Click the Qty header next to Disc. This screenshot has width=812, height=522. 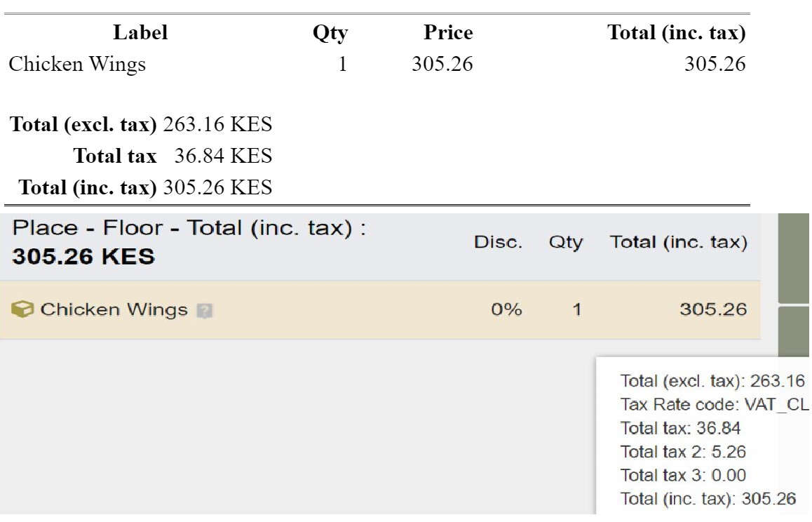(565, 243)
